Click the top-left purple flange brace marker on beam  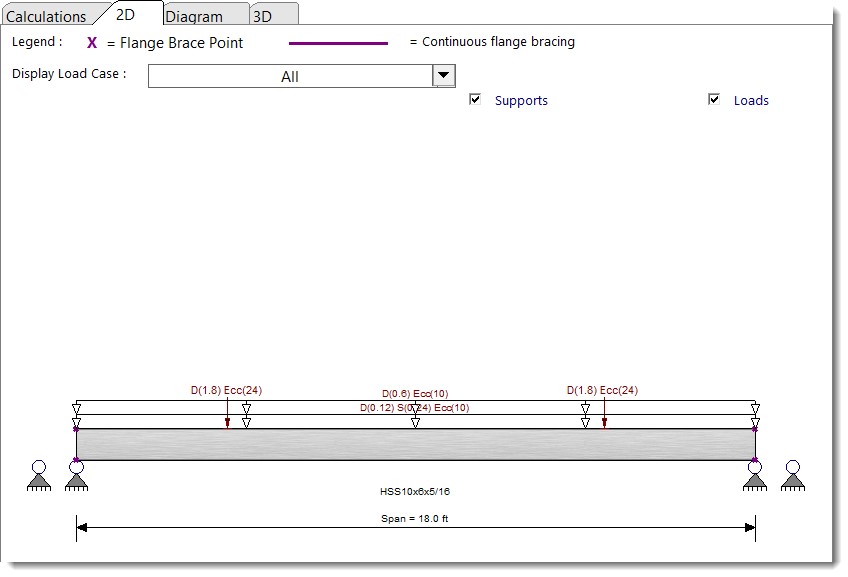(x=76, y=429)
